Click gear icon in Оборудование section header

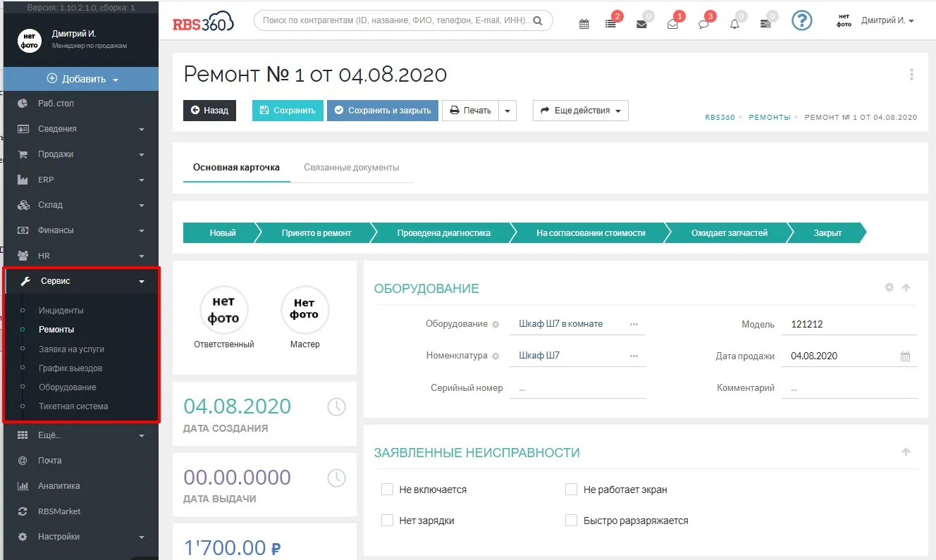coord(889,287)
